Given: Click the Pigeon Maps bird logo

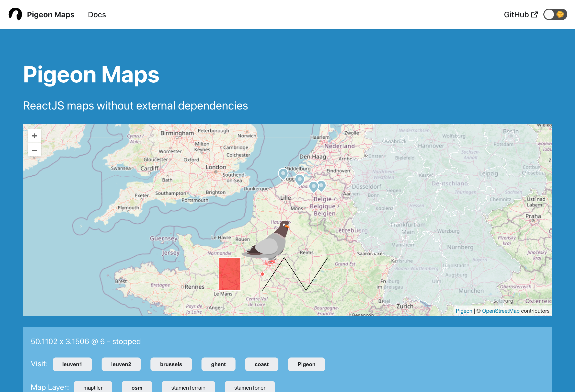Looking at the screenshot, I should point(15,14).
